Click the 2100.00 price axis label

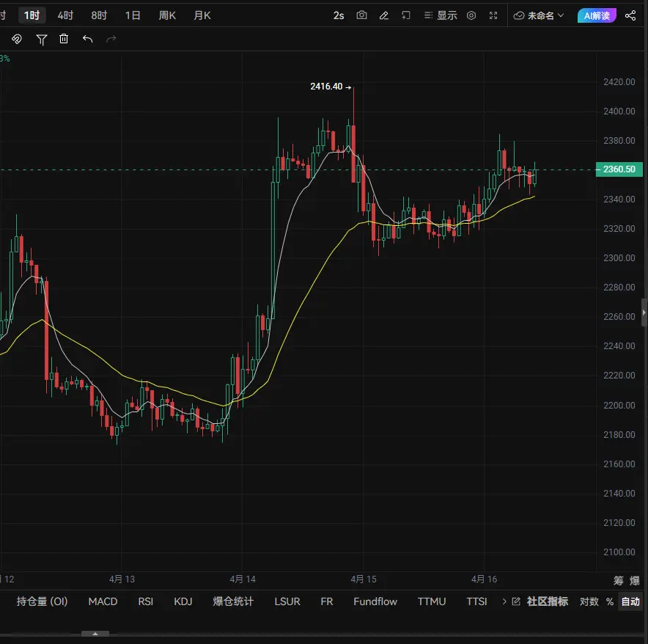coord(619,552)
